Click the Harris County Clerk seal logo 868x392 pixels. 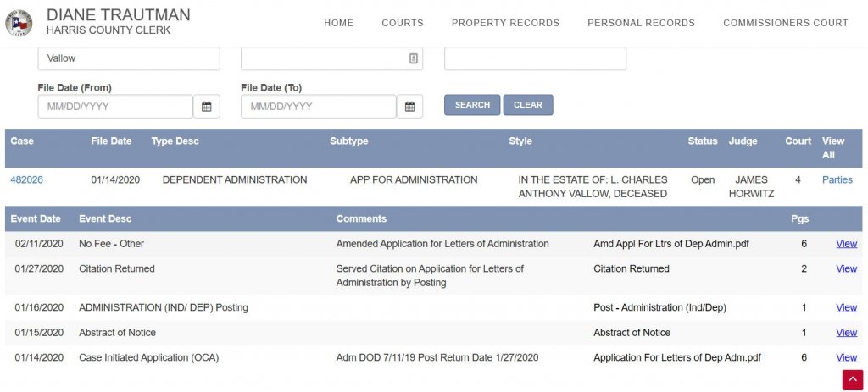click(19, 23)
